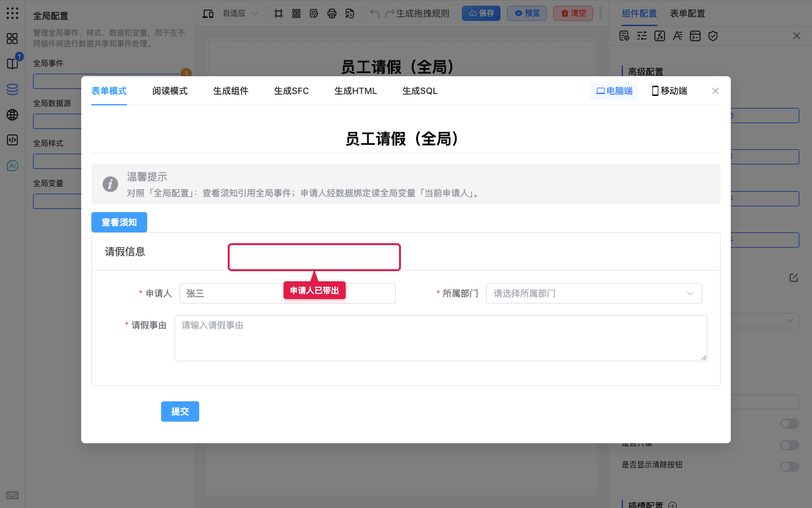
Task: Toggle the 是否显示清除按钮 switch
Action: [790, 467]
